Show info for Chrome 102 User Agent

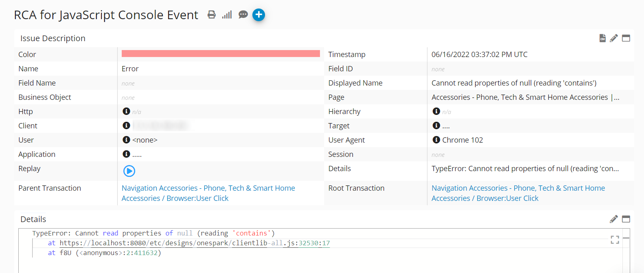(436, 140)
